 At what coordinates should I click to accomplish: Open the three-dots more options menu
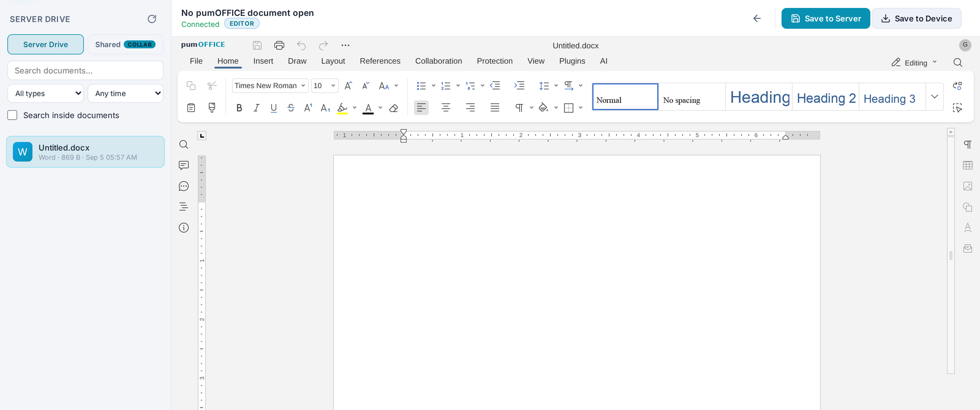[x=345, y=45]
